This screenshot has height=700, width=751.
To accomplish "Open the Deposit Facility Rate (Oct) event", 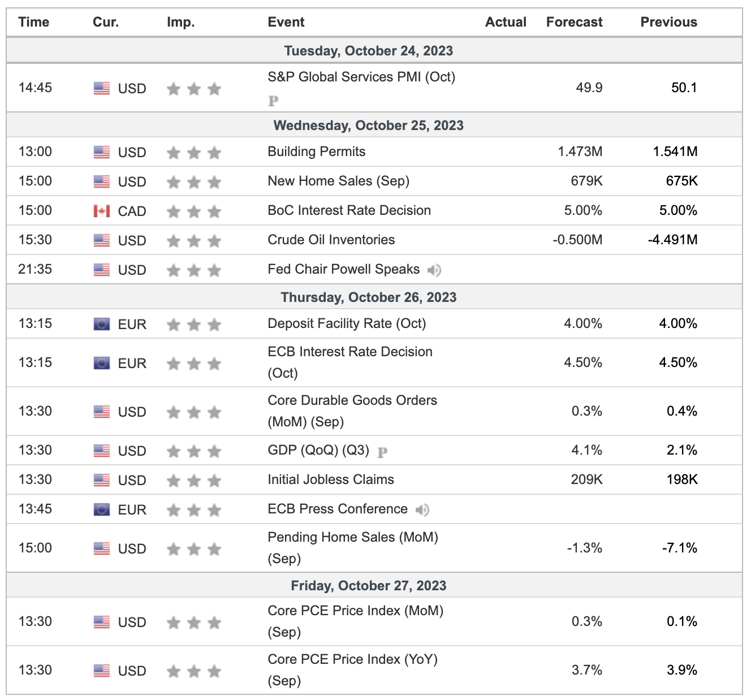I will pyautogui.click(x=347, y=323).
